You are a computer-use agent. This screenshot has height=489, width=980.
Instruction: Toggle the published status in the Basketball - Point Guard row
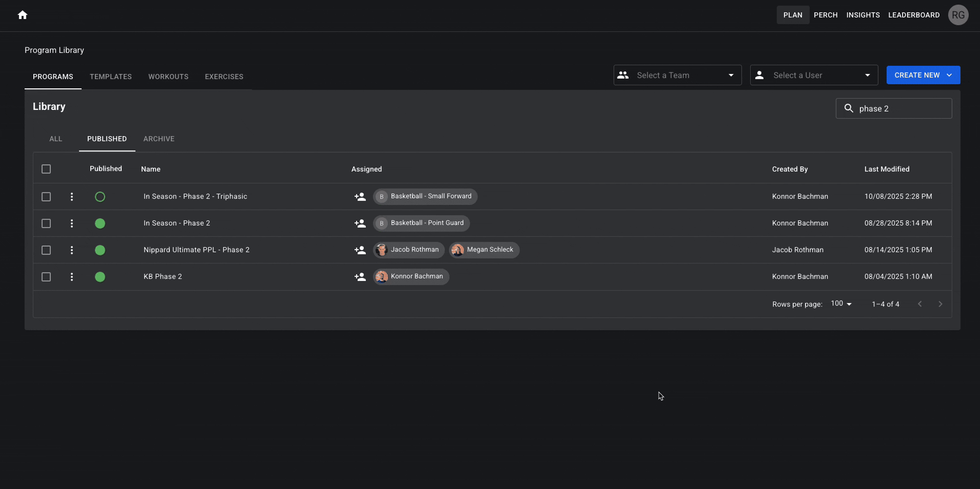point(100,223)
